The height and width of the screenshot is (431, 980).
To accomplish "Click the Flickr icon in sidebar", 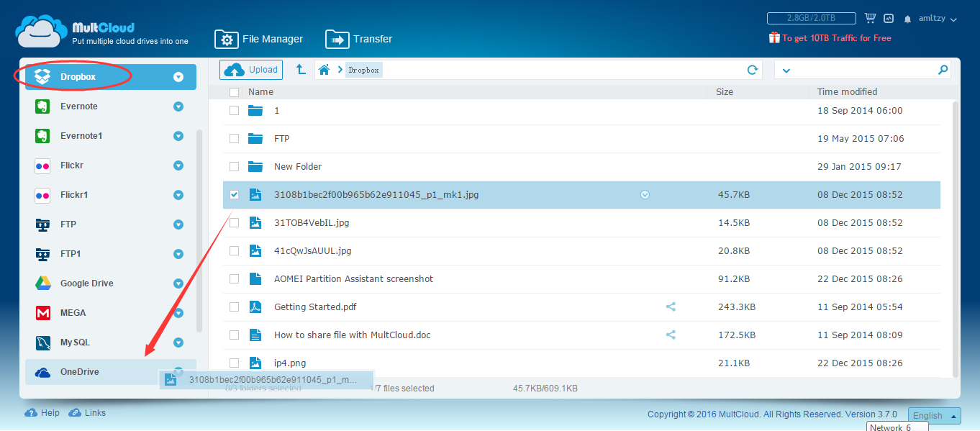I will tap(42, 165).
